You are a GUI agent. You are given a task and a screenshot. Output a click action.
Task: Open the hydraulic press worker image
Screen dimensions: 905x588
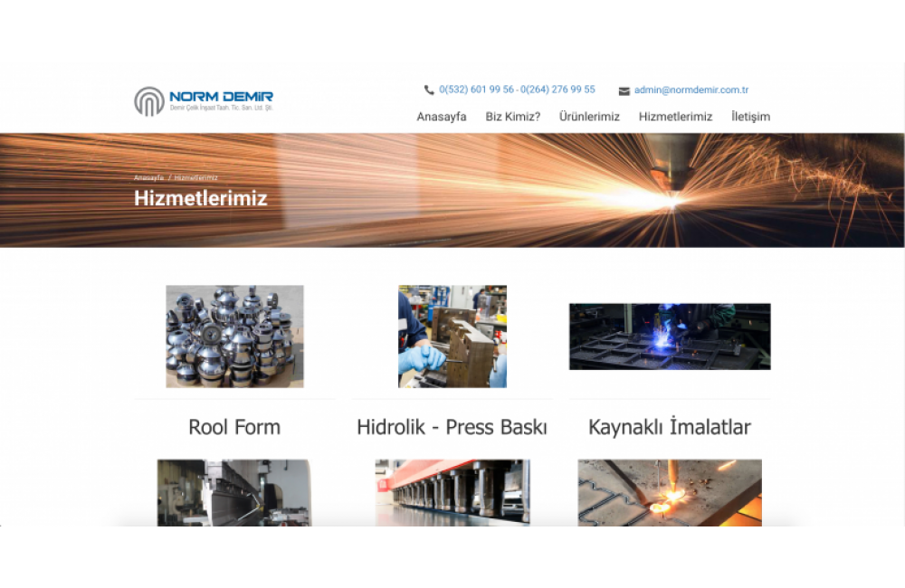[x=452, y=337]
